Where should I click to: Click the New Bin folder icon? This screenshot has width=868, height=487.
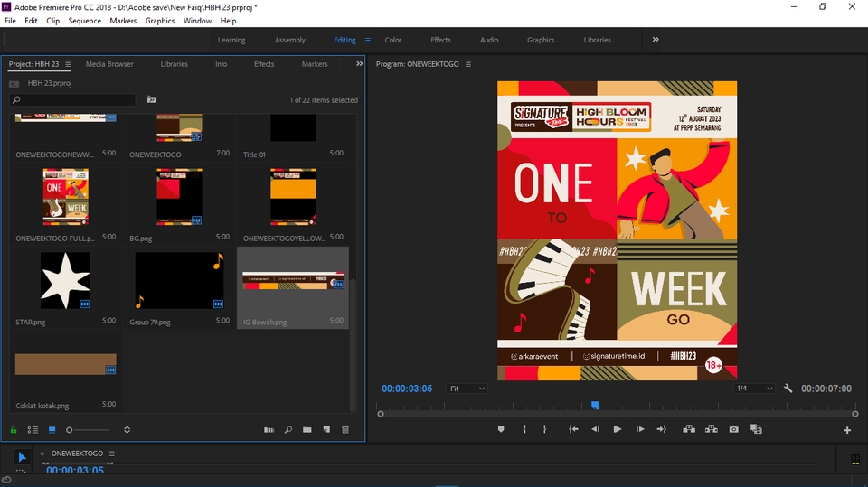click(307, 430)
